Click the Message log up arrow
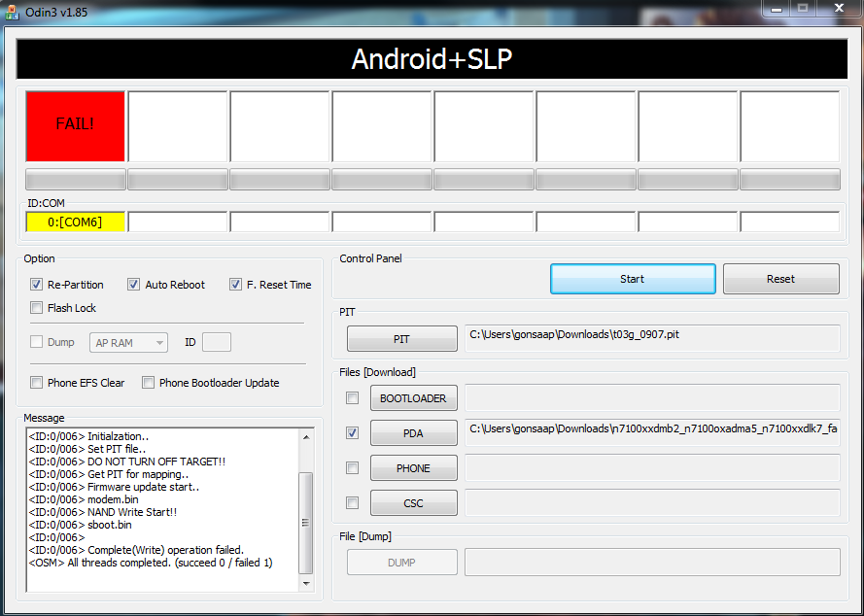 pyautogui.click(x=306, y=437)
